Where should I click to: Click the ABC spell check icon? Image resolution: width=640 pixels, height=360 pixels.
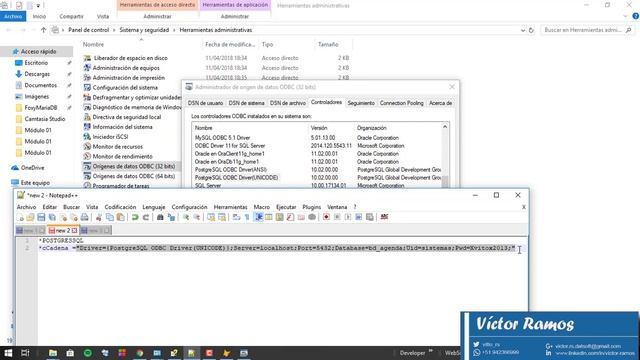pos(384,217)
